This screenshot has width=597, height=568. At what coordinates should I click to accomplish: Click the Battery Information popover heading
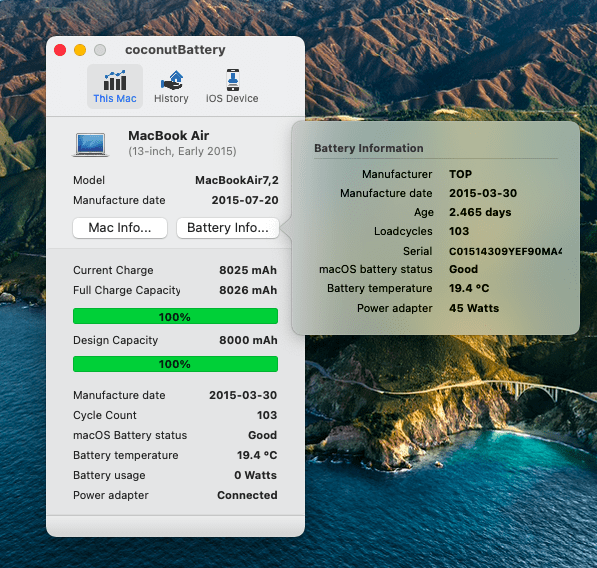pyautogui.click(x=369, y=148)
